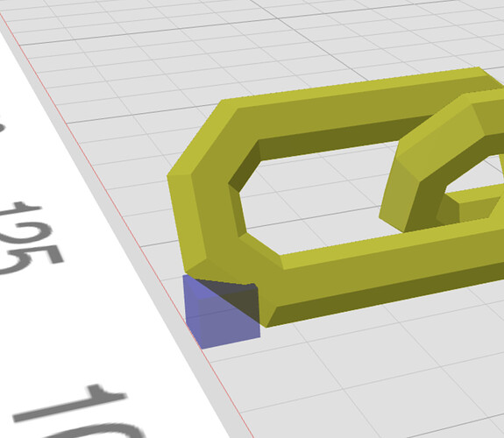Screen dimensions: 504x438
Task: Click the 125 ruler label
Action: (x=29, y=237)
